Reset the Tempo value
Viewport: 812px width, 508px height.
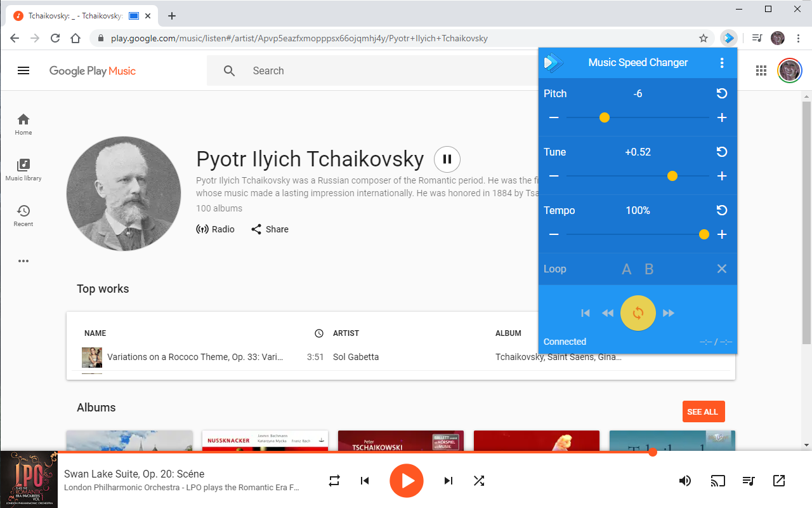[722, 210]
